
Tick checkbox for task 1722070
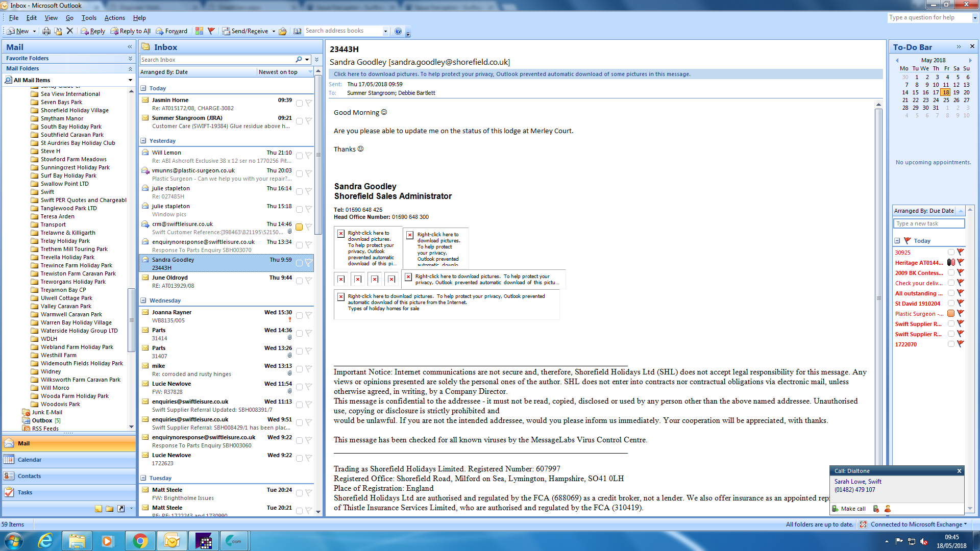tap(951, 344)
